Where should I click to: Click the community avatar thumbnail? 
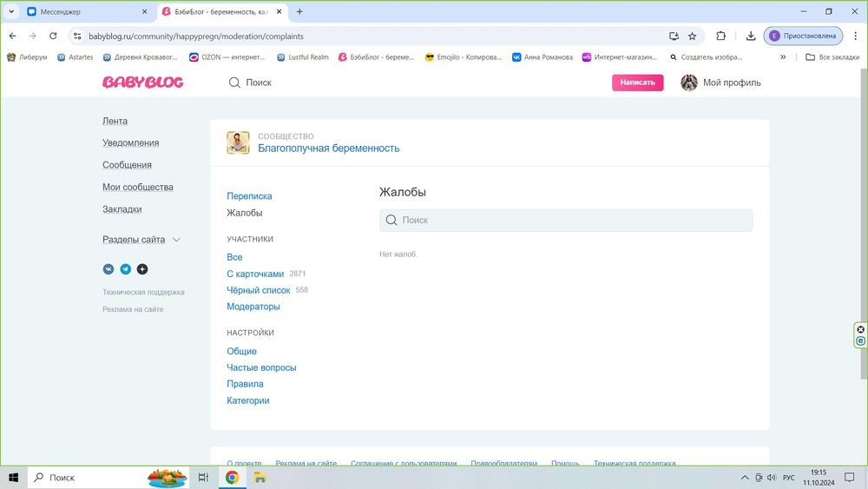tap(238, 143)
